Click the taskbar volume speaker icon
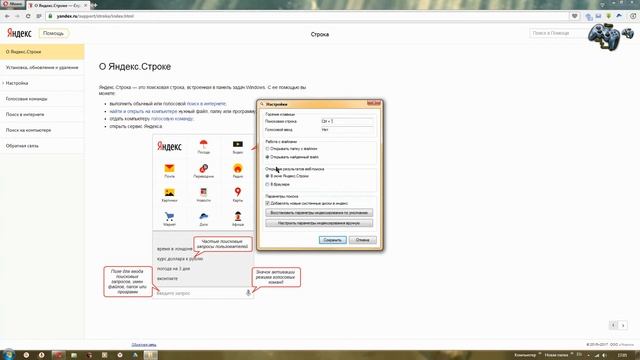The image size is (640, 360). [604, 356]
